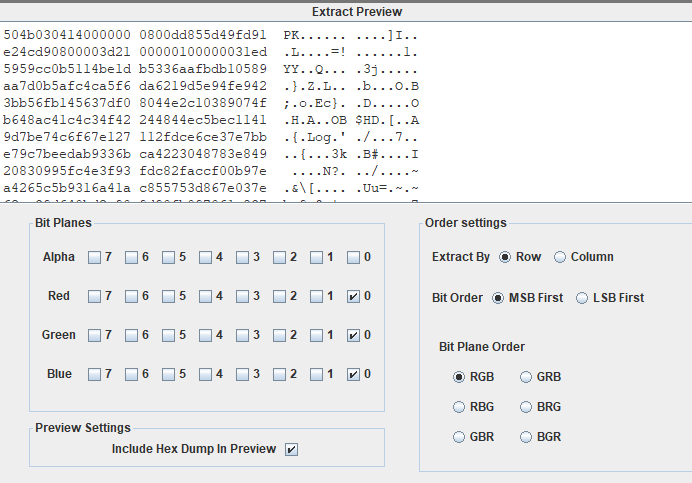
Task: Tick the Green bit 6 box
Action: pos(131,336)
